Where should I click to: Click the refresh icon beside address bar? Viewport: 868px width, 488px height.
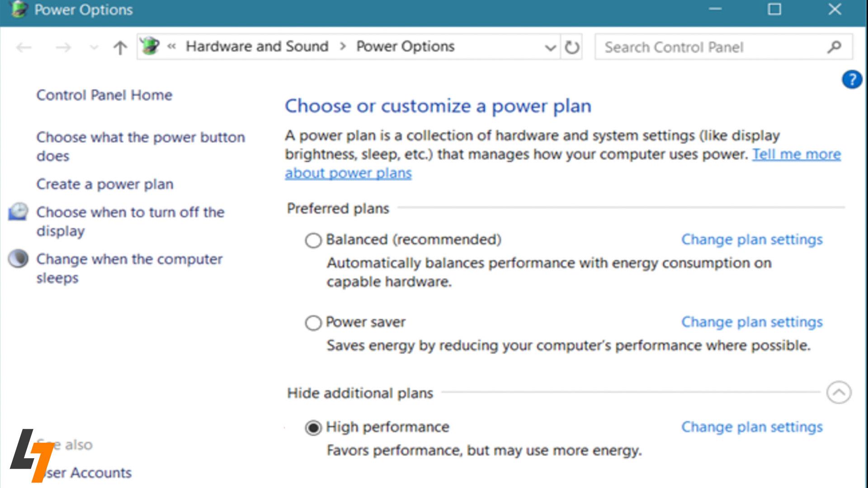571,47
